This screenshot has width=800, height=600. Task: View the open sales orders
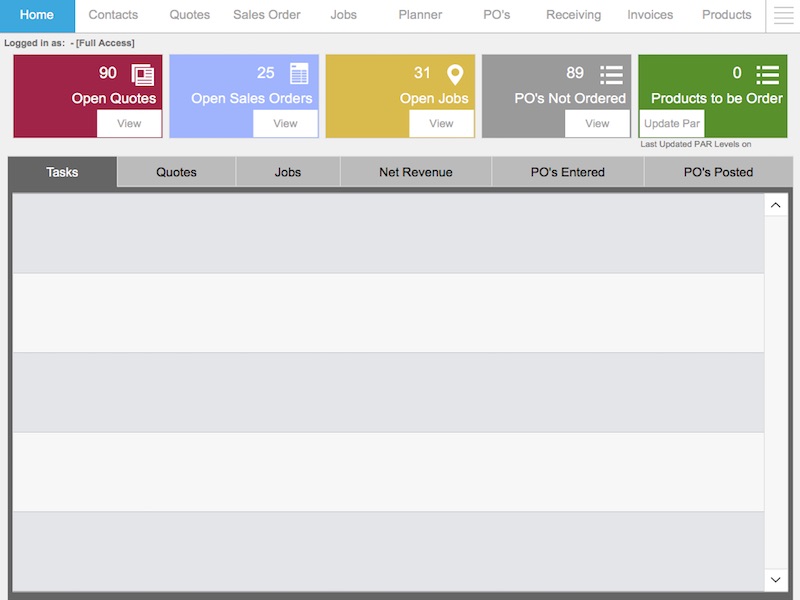coord(285,124)
